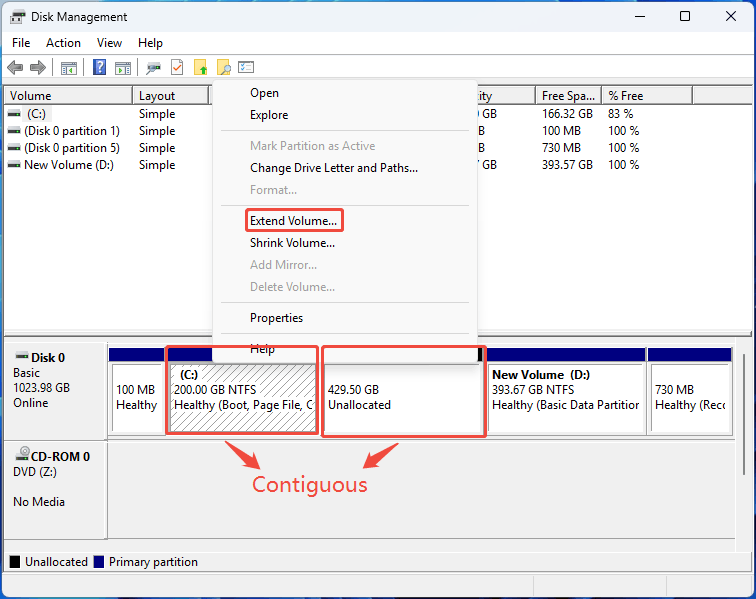This screenshot has width=756, height=599.
Task: Toggle the console tree pane icon
Action: tap(69, 68)
